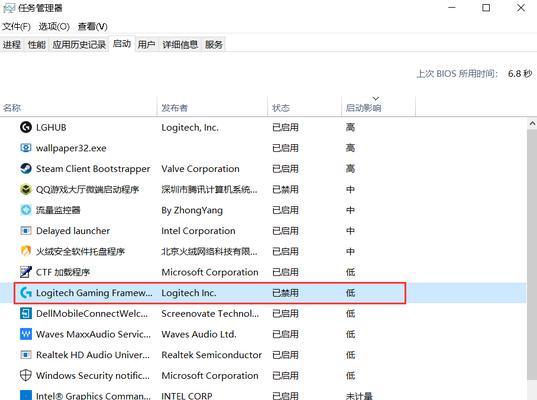Select 火绒安全软件托盘程序 entry name

click(80, 251)
